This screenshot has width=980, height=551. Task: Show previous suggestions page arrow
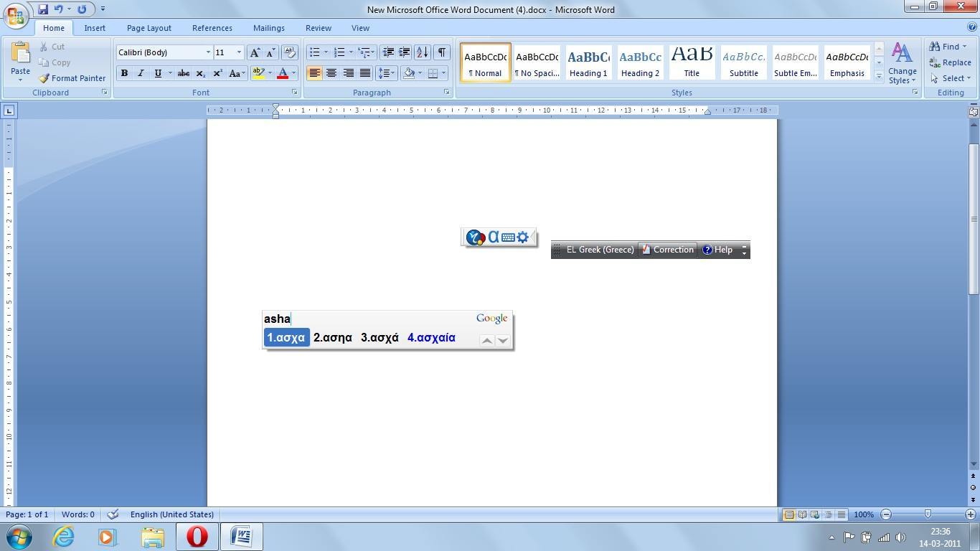486,341
